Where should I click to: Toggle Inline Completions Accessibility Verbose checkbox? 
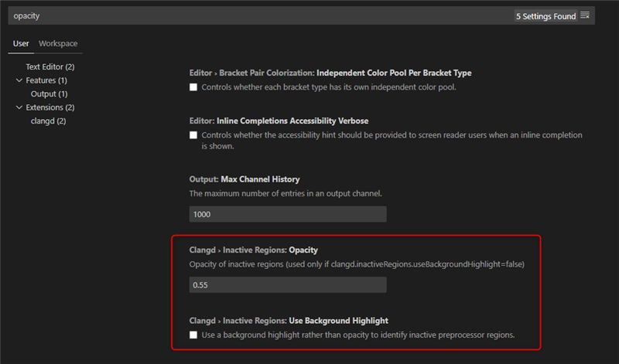[x=193, y=135]
